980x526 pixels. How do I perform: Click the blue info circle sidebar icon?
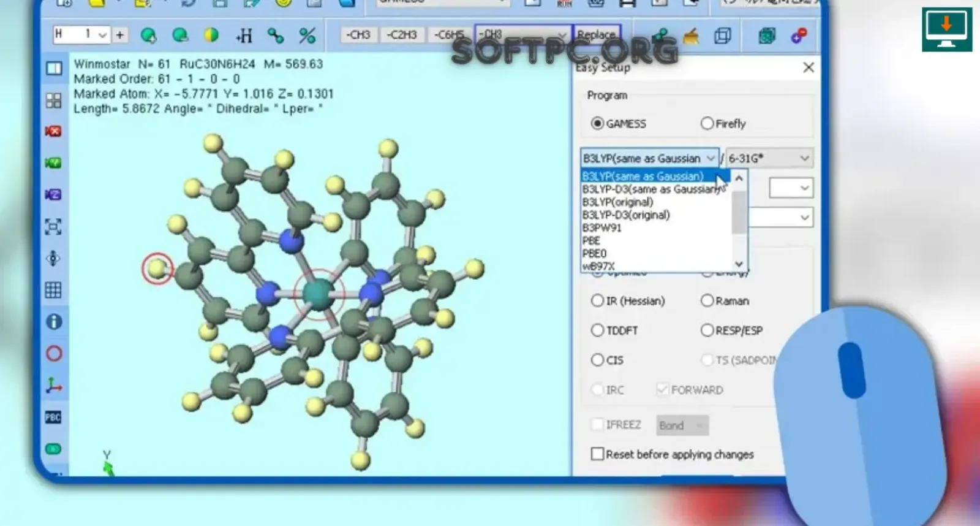click(x=54, y=322)
